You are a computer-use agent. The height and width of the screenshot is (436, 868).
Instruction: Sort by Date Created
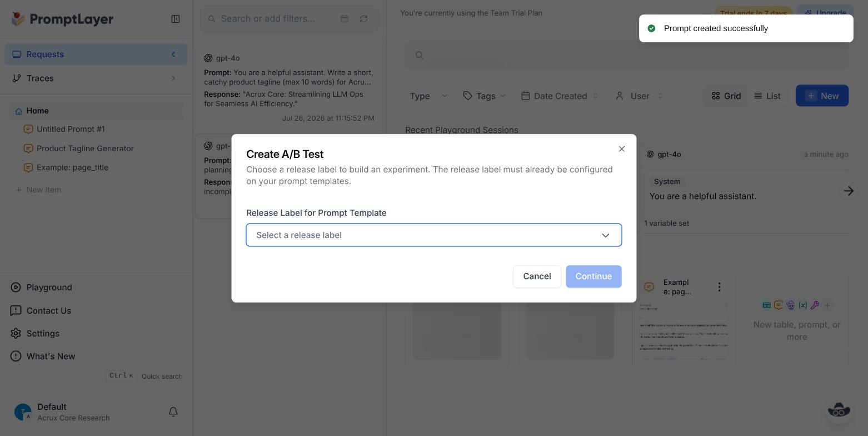[560, 96]
